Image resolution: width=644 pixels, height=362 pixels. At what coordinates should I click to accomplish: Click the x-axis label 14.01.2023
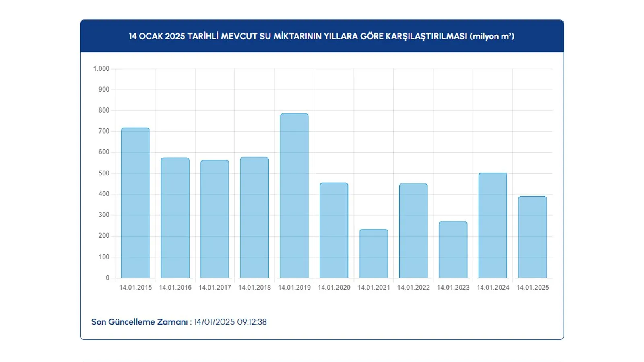453,288
